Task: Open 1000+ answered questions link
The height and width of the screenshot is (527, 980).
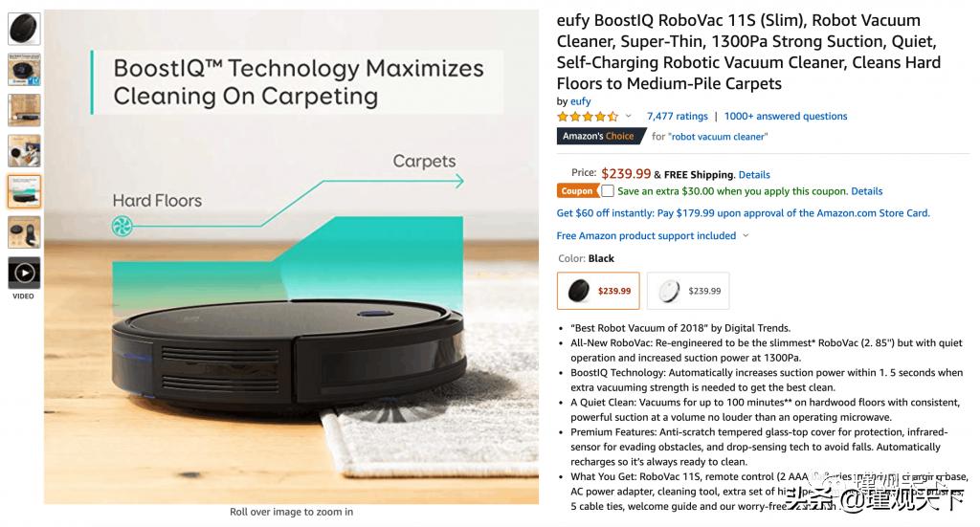Action: click(785, 117)
